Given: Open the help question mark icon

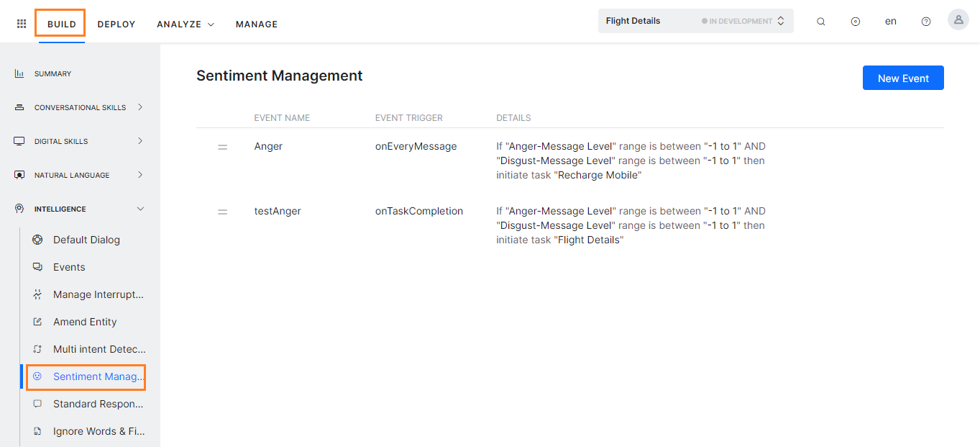Looking at the screenshot, I should (925, 21).
